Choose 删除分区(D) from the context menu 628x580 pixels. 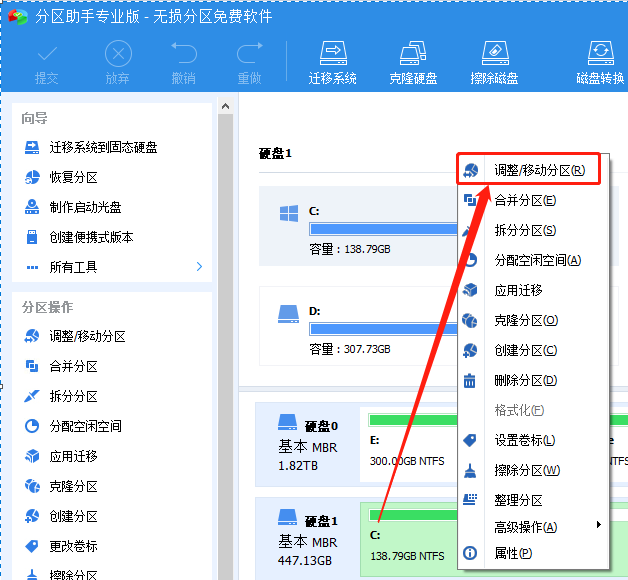[533, 380]
